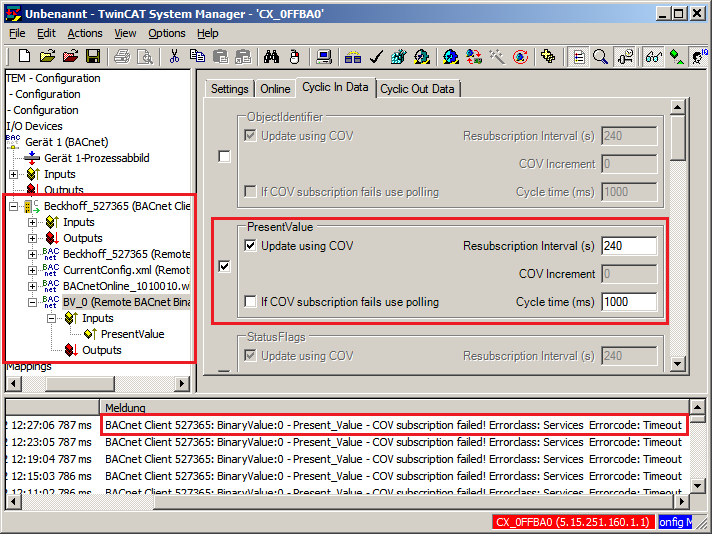Image resolution: width=712 pixels, height=534 pixels.
Task: Click the Paste with Links icon
Action: [x=243, y=57]
